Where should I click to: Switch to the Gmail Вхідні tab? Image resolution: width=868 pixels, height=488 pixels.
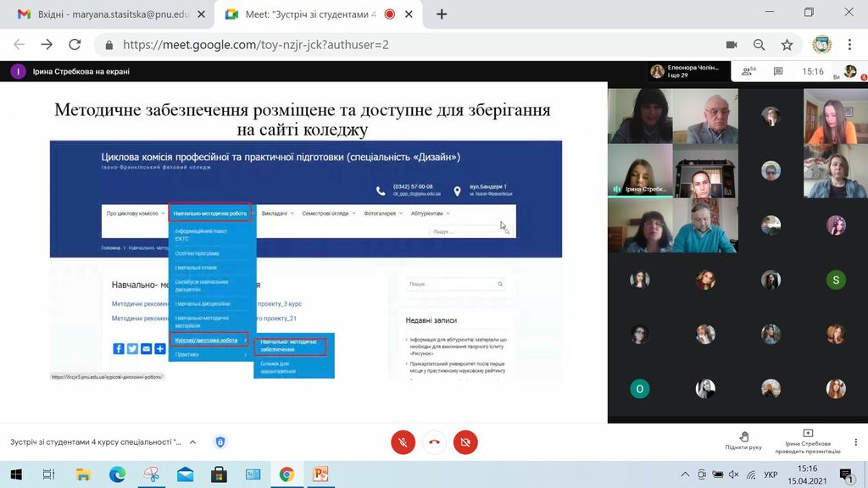tap(106, 14)
